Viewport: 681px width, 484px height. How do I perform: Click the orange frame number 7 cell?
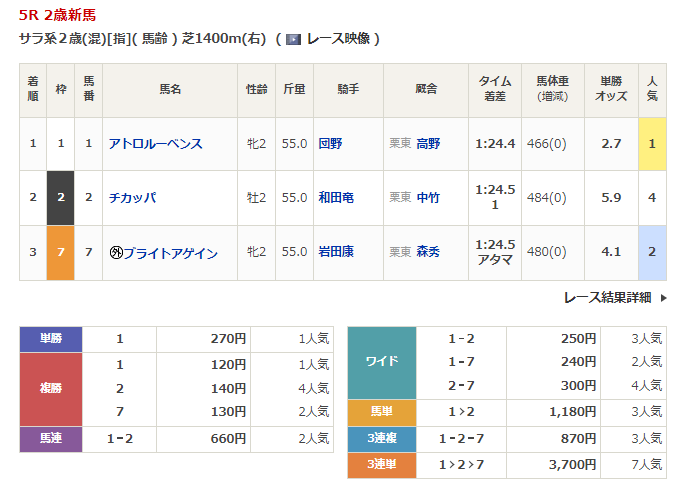click(x=61, y=253)
